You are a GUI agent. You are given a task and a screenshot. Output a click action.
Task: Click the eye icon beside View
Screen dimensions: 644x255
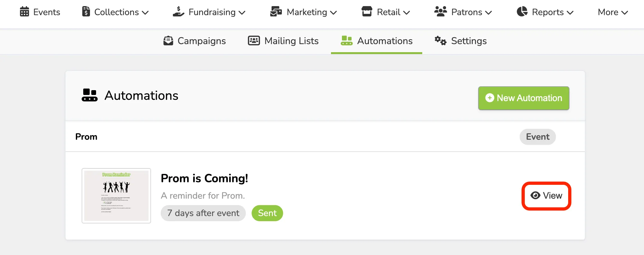click(x=535, y=195)
